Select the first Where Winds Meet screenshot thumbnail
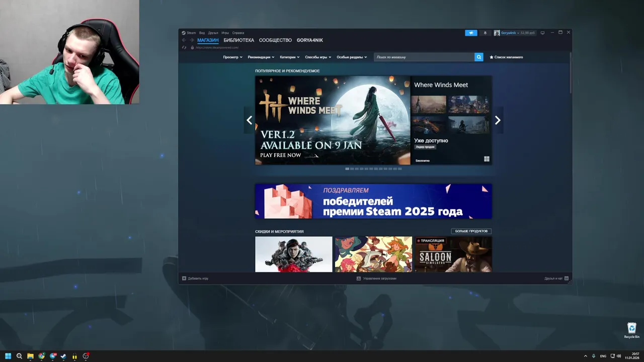The width and height of the screenshot is (644, 362). [430, 104]
